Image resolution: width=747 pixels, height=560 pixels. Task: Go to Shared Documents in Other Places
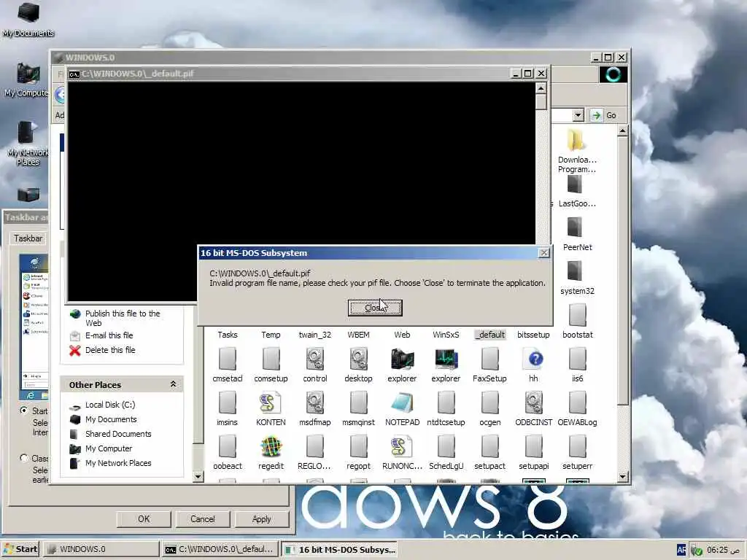pos(117,434)
